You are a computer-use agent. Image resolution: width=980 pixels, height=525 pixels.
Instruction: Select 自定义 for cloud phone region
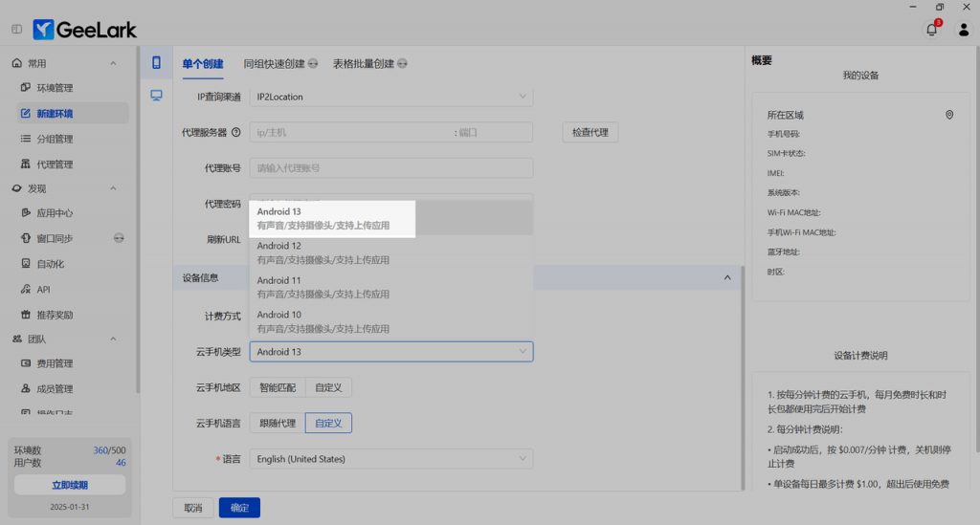(x=329, y=387)
